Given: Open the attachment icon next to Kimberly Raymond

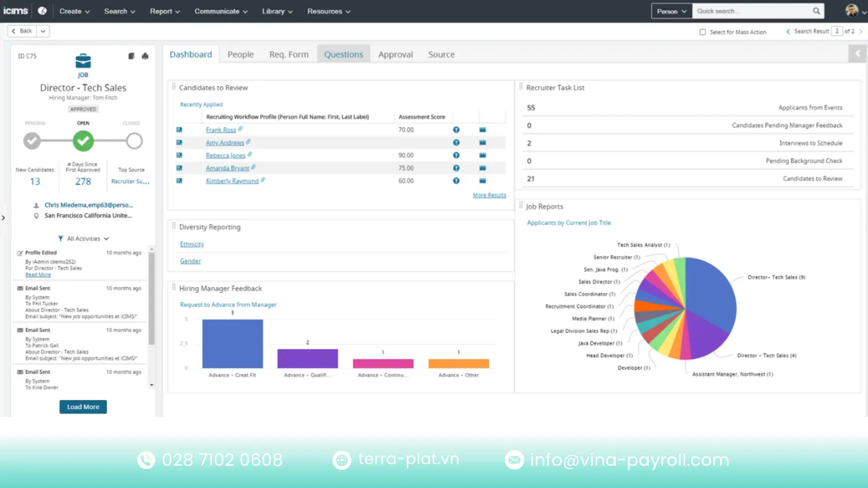Looking at the screenshot, I should pos(263,180).
